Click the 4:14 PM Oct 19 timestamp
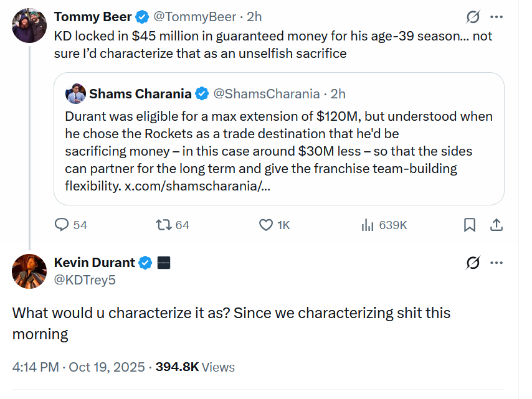 pyautogui.click(x=78, y=367)
